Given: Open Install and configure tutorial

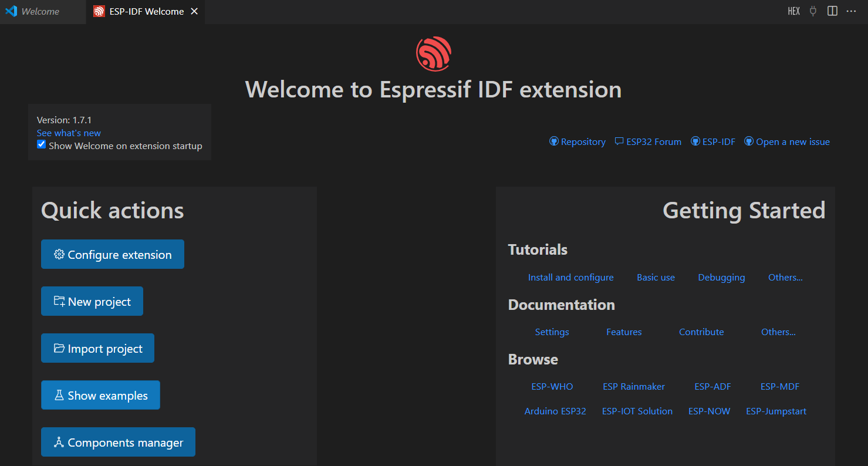Looking at the screenshot, I should click(570, 277).
